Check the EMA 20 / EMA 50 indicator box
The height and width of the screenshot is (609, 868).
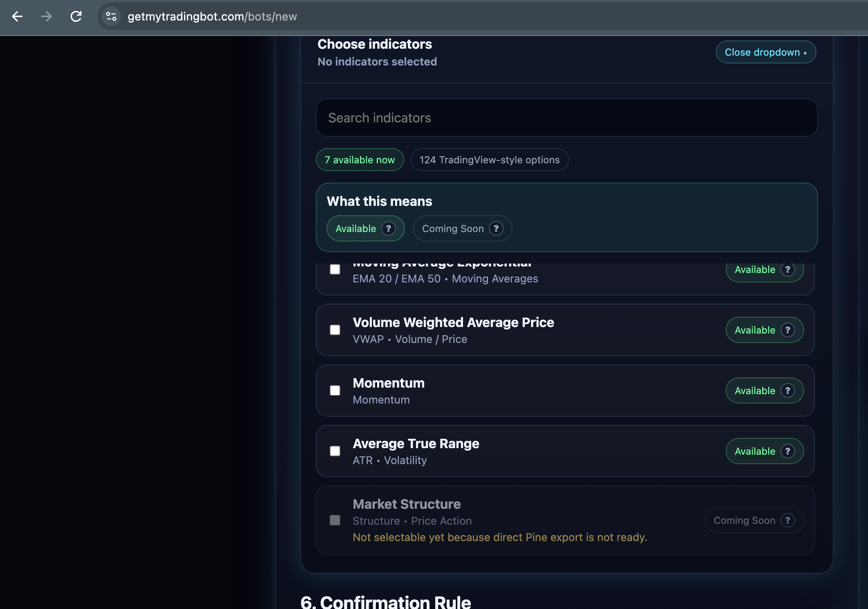pyautogui.click(x=335, y=269)
